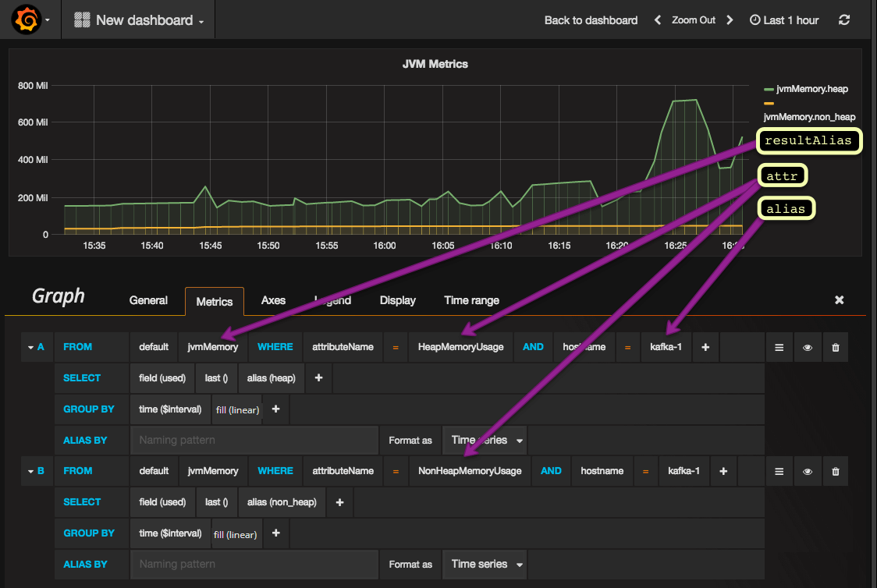Click the Zoom Out button

point(693,20)
